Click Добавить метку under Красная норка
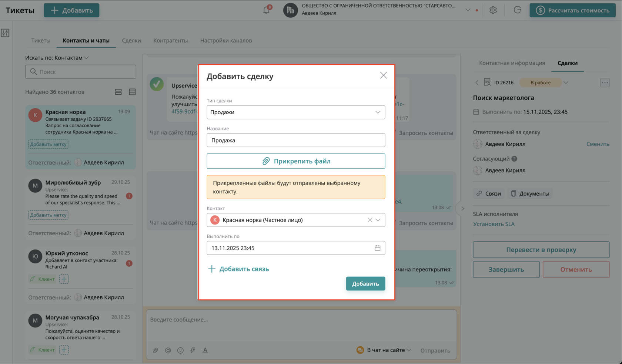The image size is (622, 364). [x=49, y=144]
